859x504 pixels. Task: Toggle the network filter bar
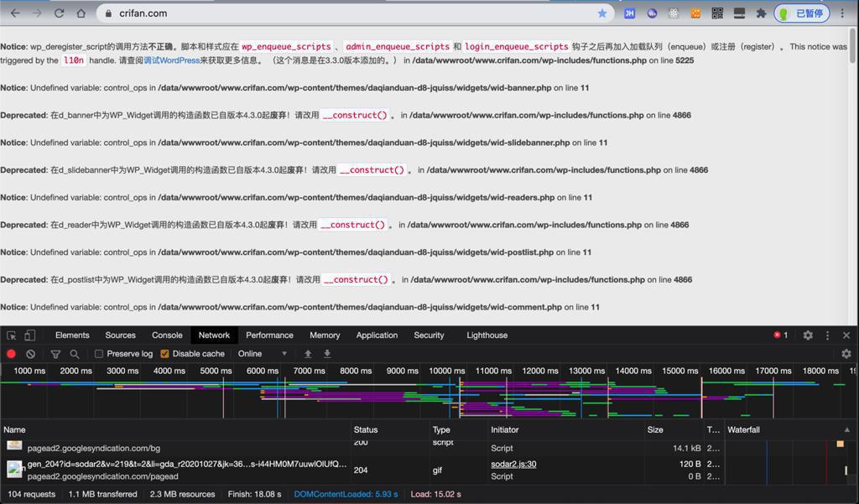55,354
